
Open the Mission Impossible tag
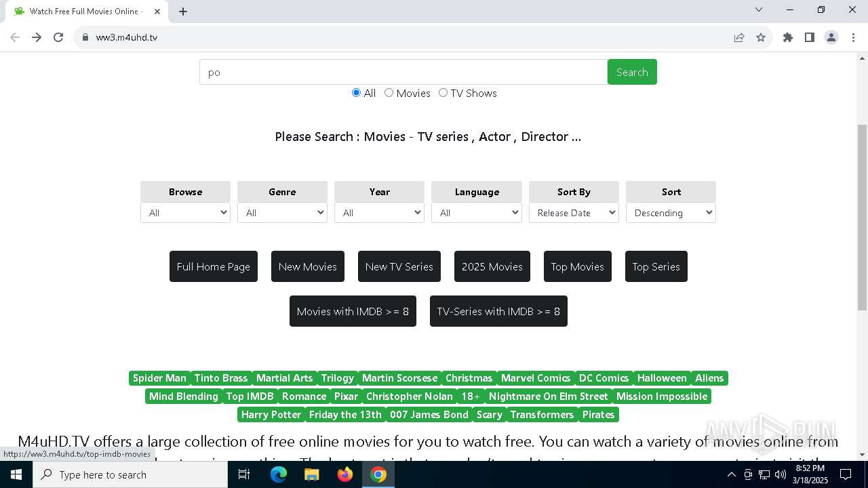pos(662,396)
